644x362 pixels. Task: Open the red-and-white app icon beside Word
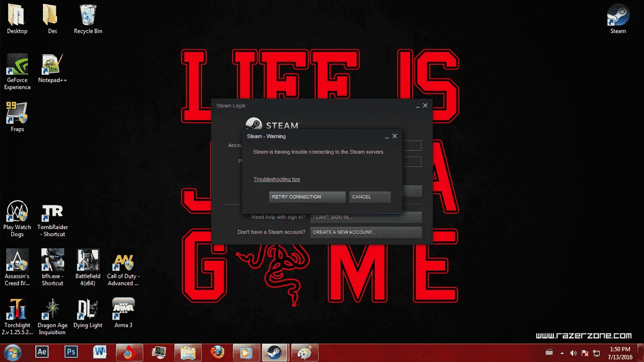pyautogui.click(x=129, y=352)
